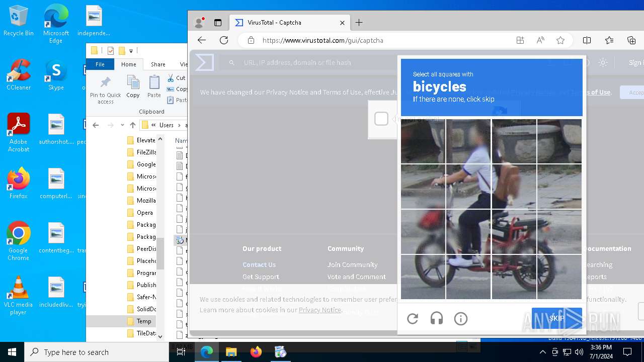The image size is (644, 362).
Task: Open Google Chrome desktop shortcut
Action: click(19, 241)
